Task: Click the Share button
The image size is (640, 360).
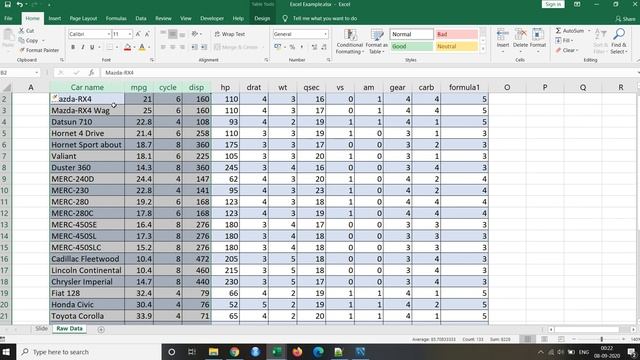Action: point(626,19)
